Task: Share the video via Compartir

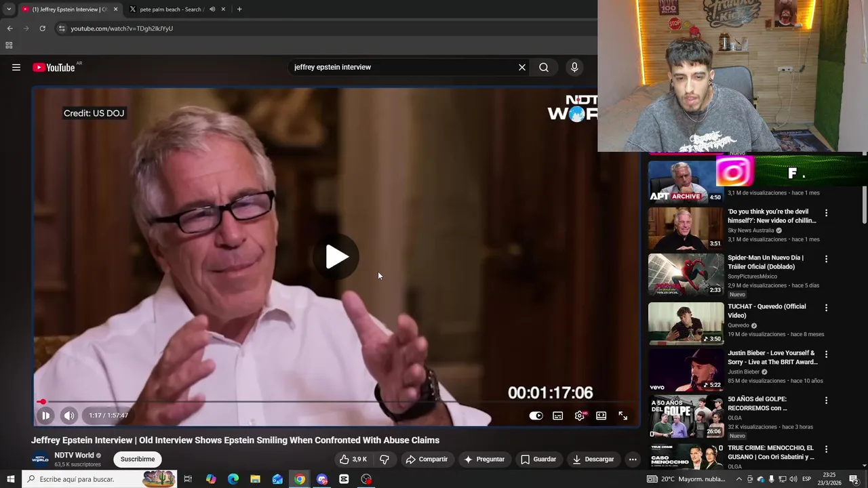Action: coord(427,459)
